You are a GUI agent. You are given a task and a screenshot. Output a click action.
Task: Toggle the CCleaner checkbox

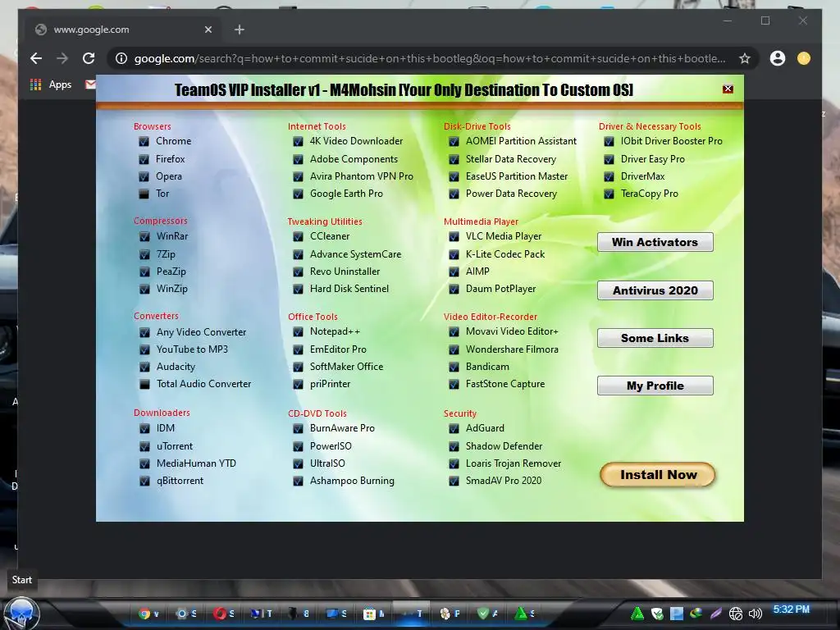[x=298, y=236]
